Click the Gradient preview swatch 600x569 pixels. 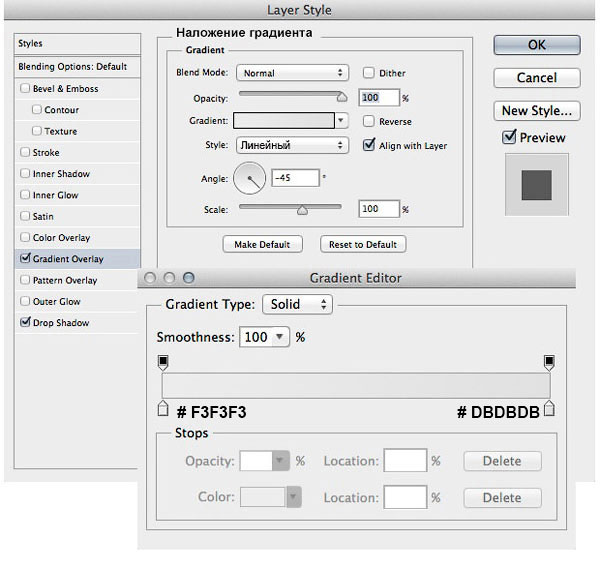[x=284, y=121]
